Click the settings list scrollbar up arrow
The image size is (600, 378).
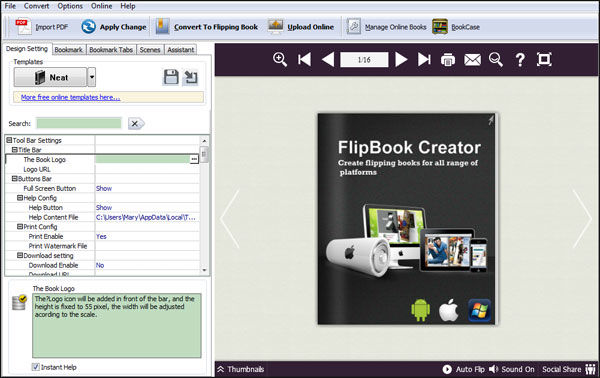coord(204,141)
